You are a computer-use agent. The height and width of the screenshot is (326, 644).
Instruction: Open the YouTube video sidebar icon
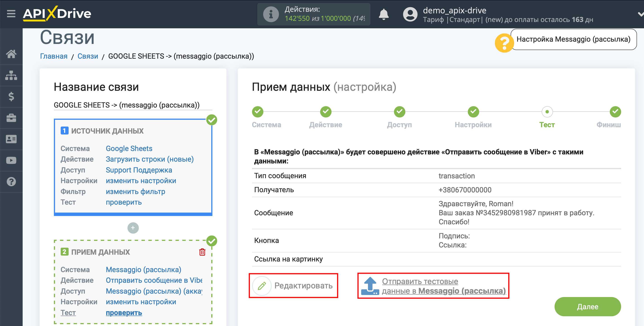[11, 160]
